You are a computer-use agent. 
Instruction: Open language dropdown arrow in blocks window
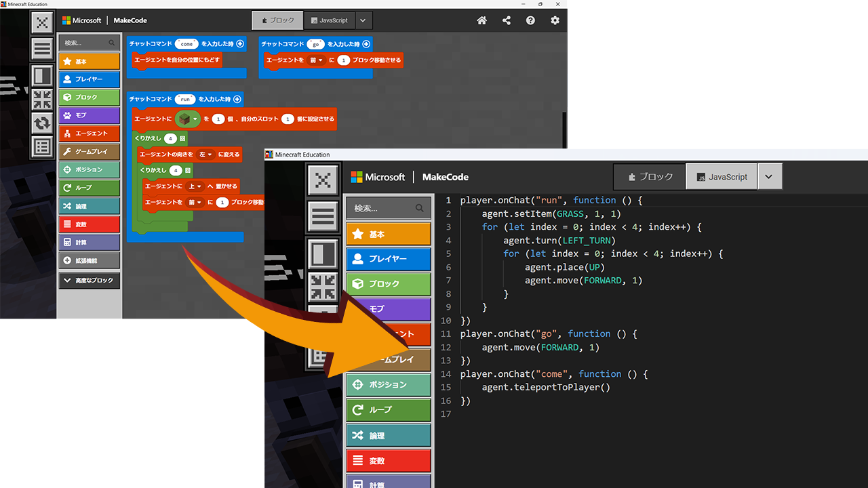coord(363,20)
